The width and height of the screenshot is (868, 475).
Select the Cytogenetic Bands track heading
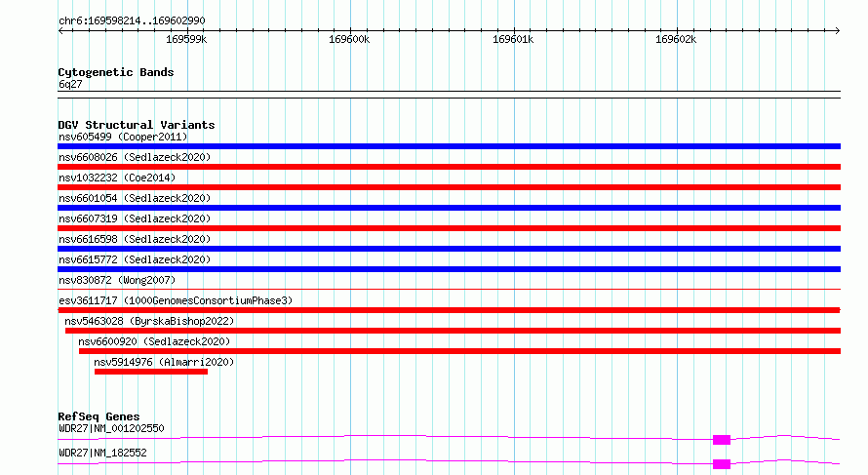[116, 72]
